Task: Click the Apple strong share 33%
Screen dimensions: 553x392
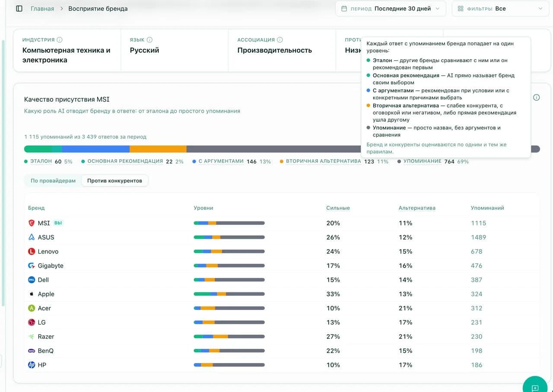Action: pos(333,294)
